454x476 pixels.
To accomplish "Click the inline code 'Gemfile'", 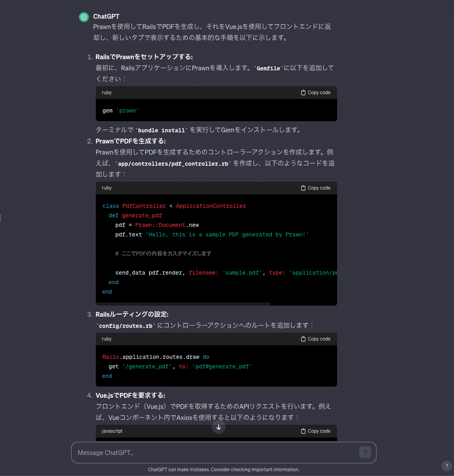I will pyautogui.click(x=268, y=68).
